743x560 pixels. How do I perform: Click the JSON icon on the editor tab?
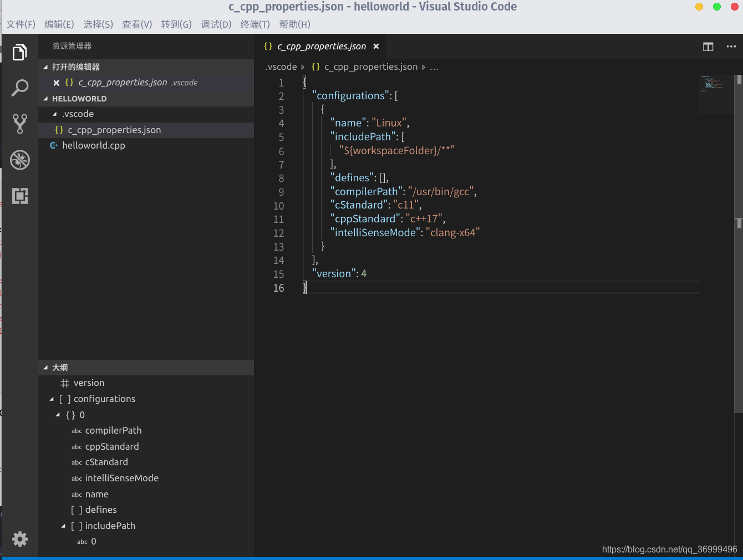pyautogui.click(x=268, y=47)
